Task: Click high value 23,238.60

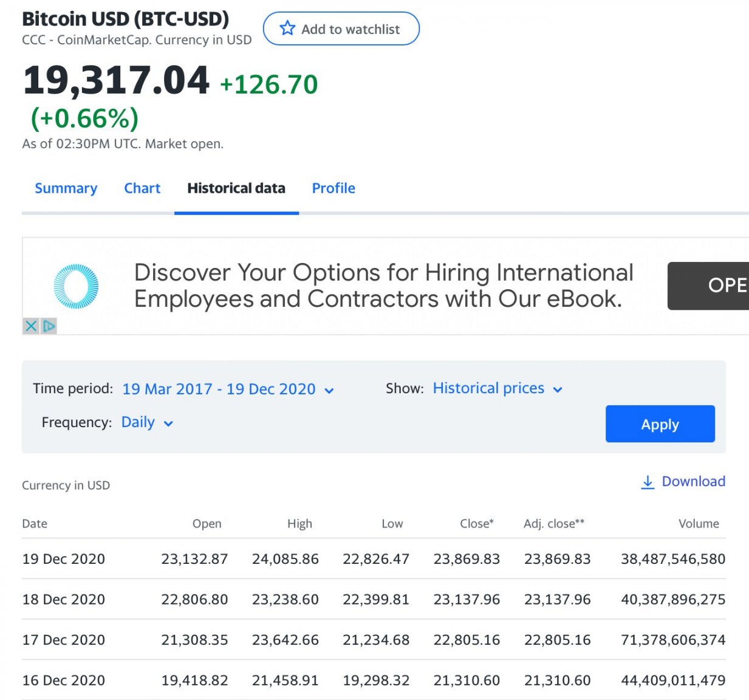Action: [286, 600]
